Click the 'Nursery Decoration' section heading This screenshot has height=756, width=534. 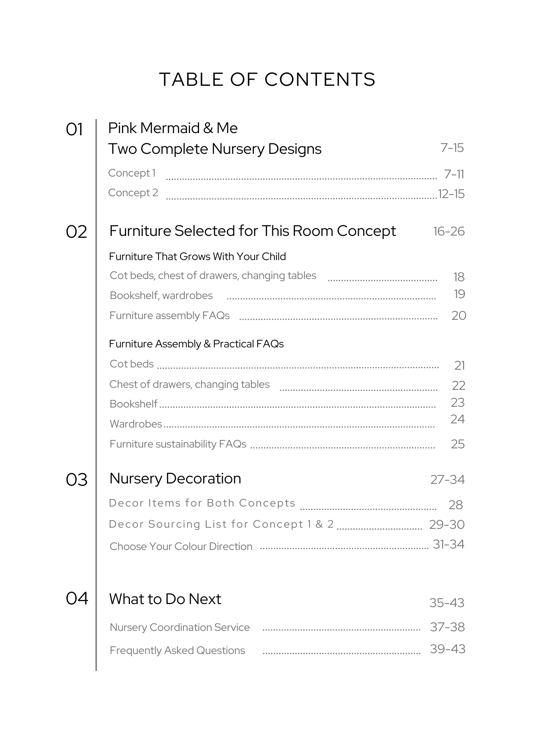[175, 479]
